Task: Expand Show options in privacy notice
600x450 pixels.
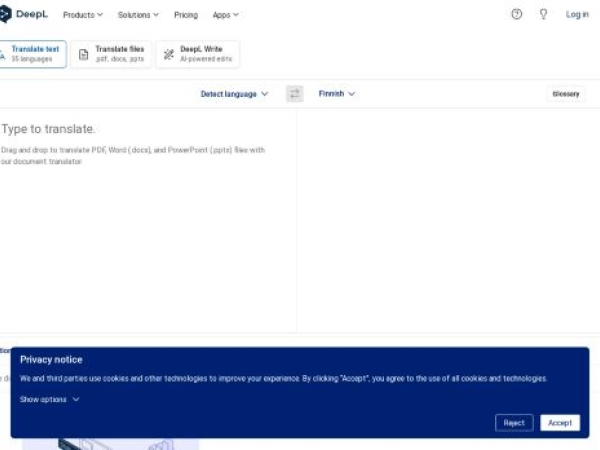Action: click(x=50, y=399)
